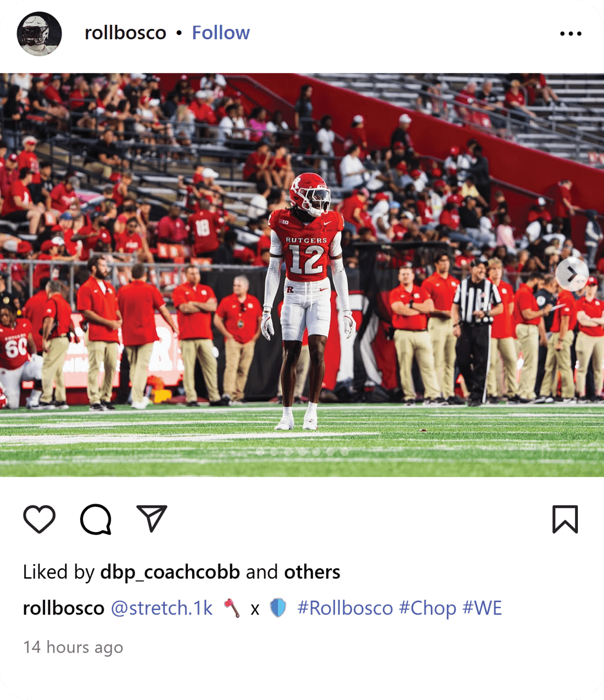Advance to the next carousel photo arrow
604x700 pixels.
point(573,275)
